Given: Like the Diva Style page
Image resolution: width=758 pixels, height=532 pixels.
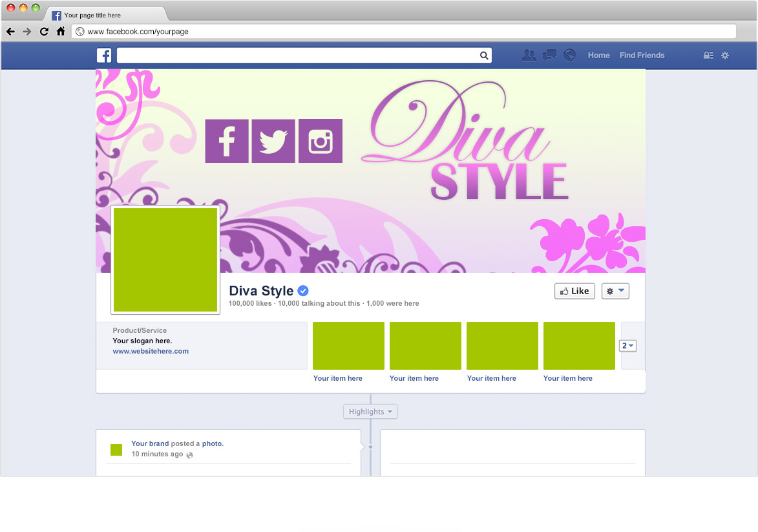Looking at the screenshot, I should 574,291.
